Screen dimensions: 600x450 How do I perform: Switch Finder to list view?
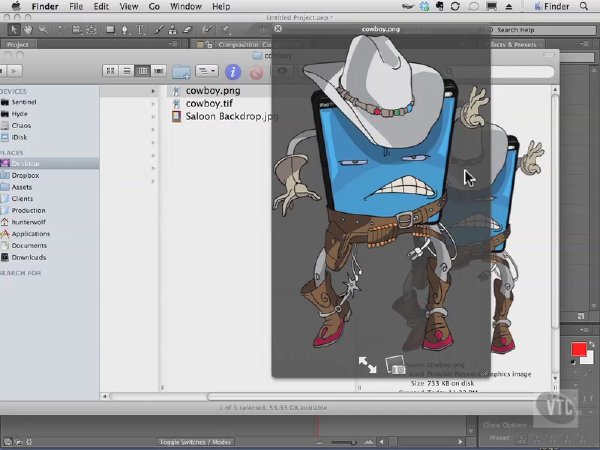click(x=126, y=71)
